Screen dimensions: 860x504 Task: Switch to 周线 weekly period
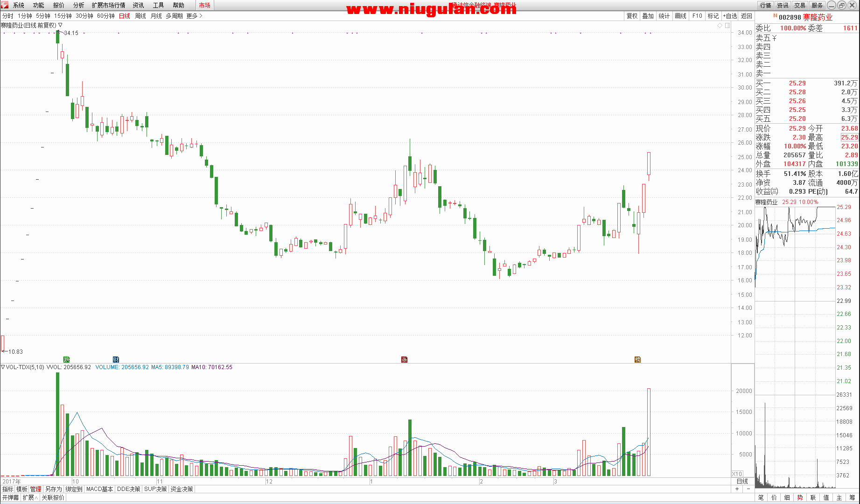(x=140, y=16)
